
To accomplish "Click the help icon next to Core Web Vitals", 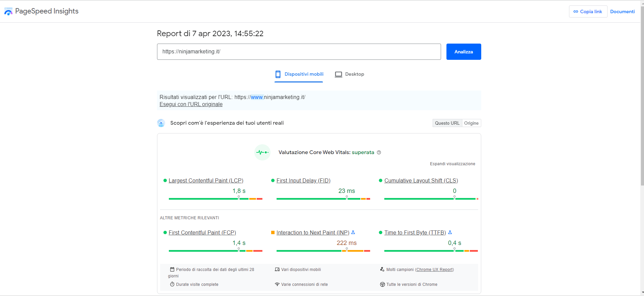I will pyautogui.click(x=379, y=152).
